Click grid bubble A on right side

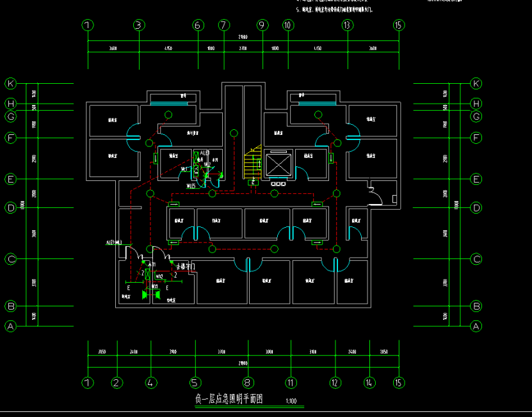pos(476,326)
